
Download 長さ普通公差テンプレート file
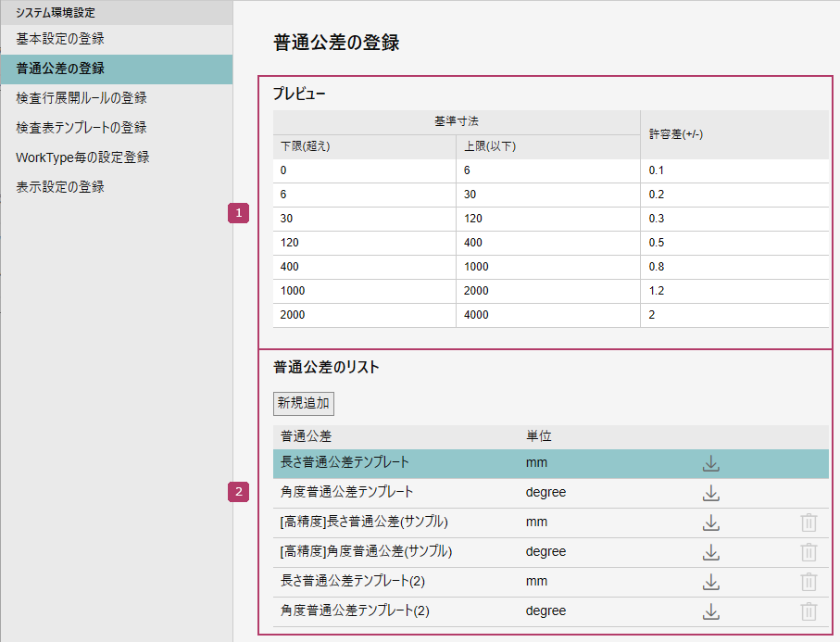click(710, 463)
